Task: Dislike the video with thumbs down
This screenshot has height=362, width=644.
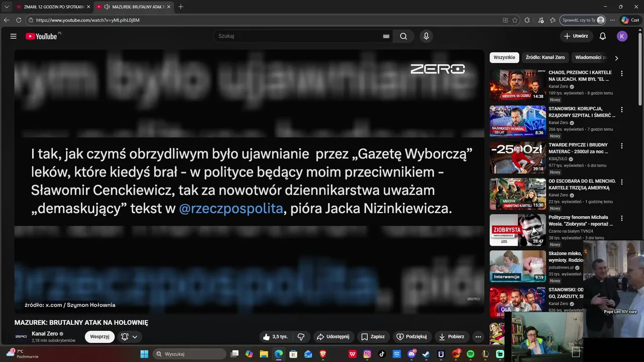Action: tap(301, 337)
